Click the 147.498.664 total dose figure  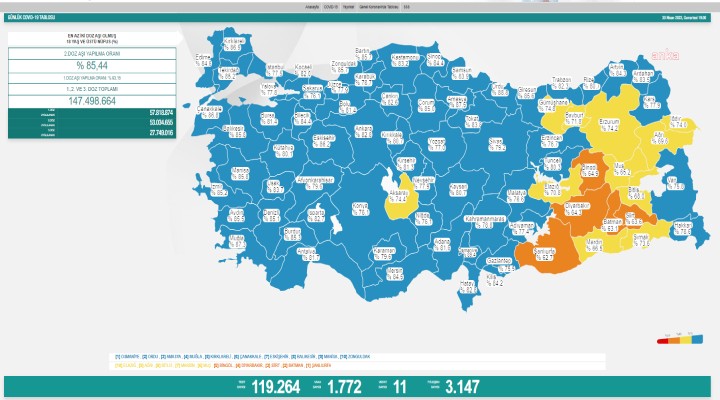(91, 100)
